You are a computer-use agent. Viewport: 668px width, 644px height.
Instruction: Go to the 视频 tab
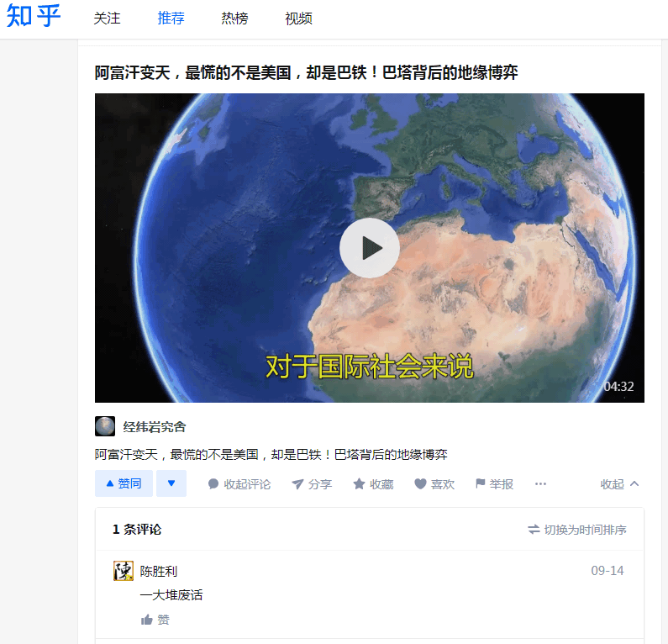pos(298,18)
